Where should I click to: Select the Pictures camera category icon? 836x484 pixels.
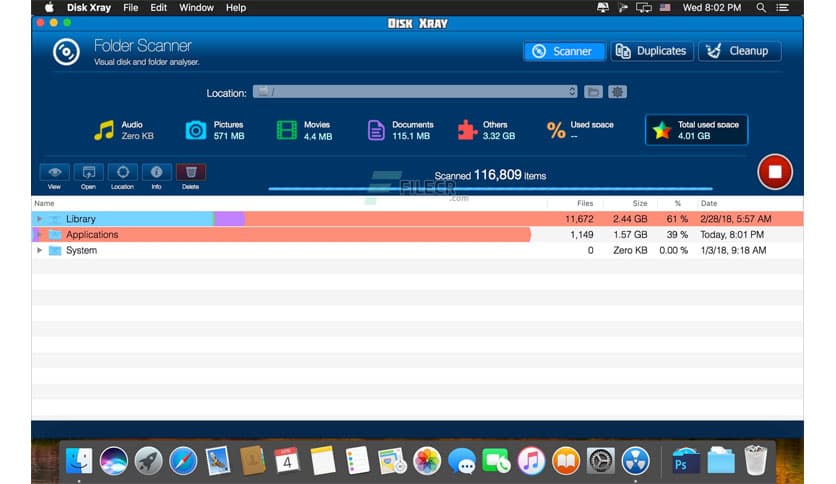point(196,130)
